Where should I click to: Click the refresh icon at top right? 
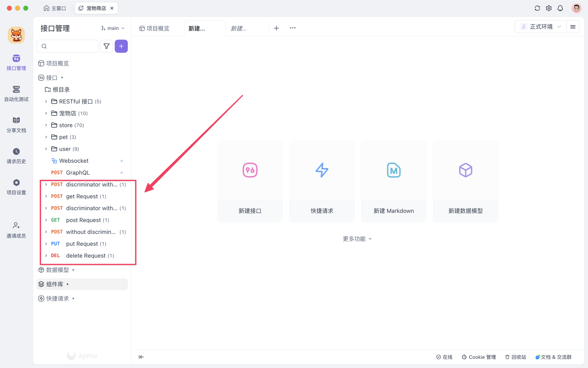[537, 8]
